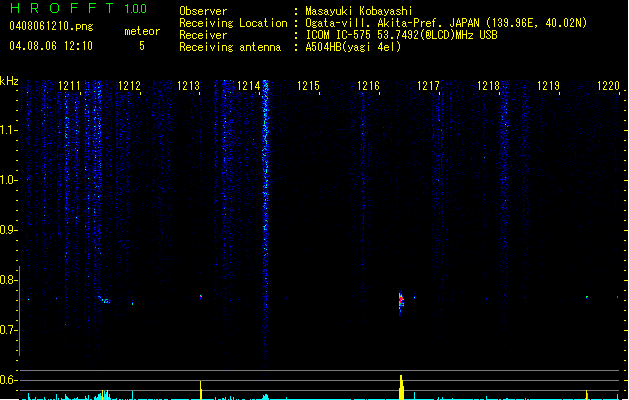Click the HROFFT 1.0.0 title text

point(79,8)
